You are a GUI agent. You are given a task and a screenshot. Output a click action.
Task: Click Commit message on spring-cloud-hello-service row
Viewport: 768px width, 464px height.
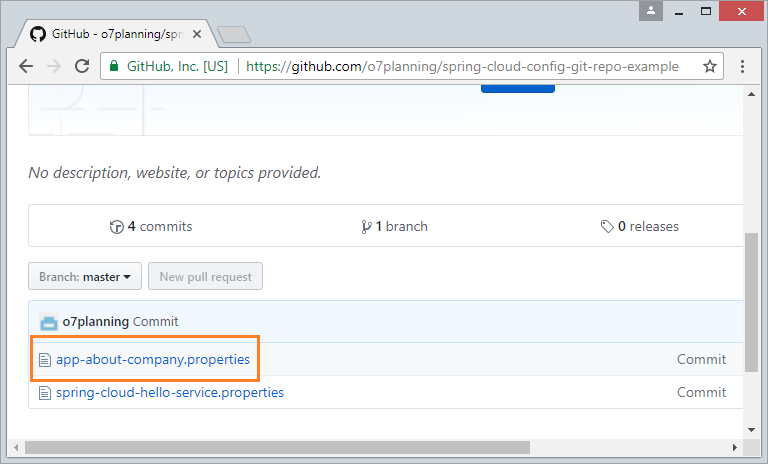click(701, 392)
